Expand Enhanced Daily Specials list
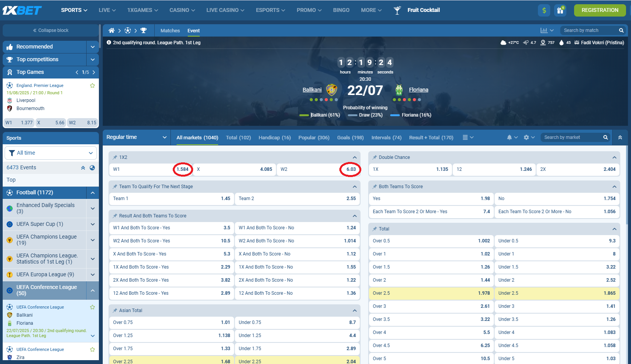Screen dimensions: 631x364 (x=93, y=209)
